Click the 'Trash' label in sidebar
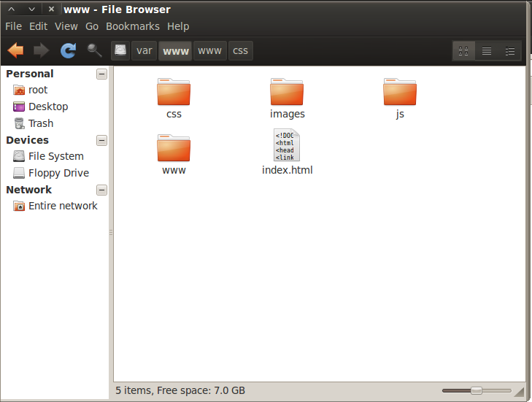The height and width of the screenshot is (402, 532). (41, 123)
